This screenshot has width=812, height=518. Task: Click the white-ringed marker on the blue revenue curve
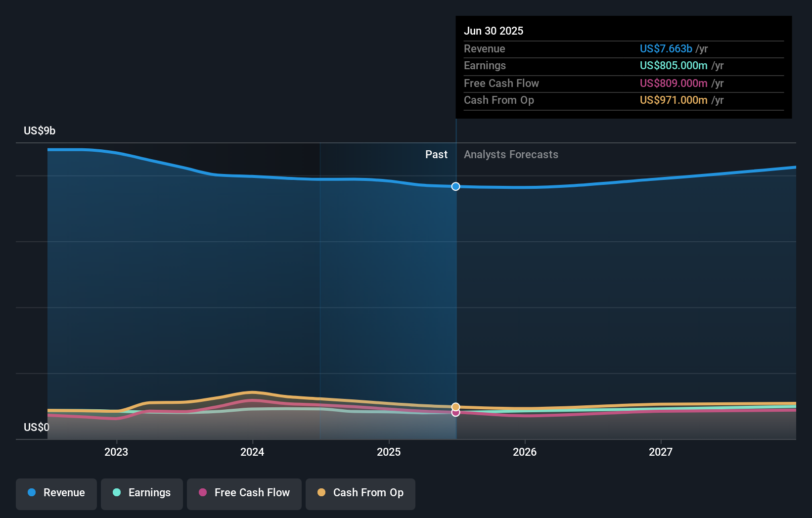[455, 186]
